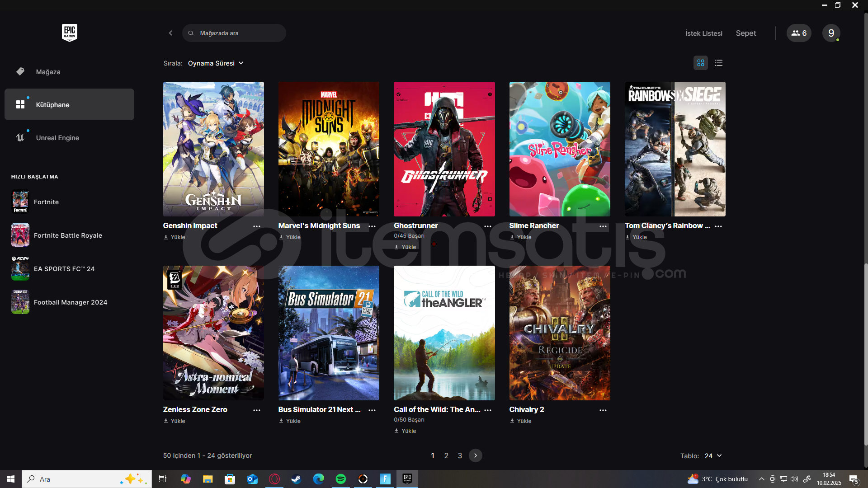Image resolution: width=868 pixels, height=488 pixels.
Task: Install Zenless Zone Zero via Yükle
Action: click(175, 421)
